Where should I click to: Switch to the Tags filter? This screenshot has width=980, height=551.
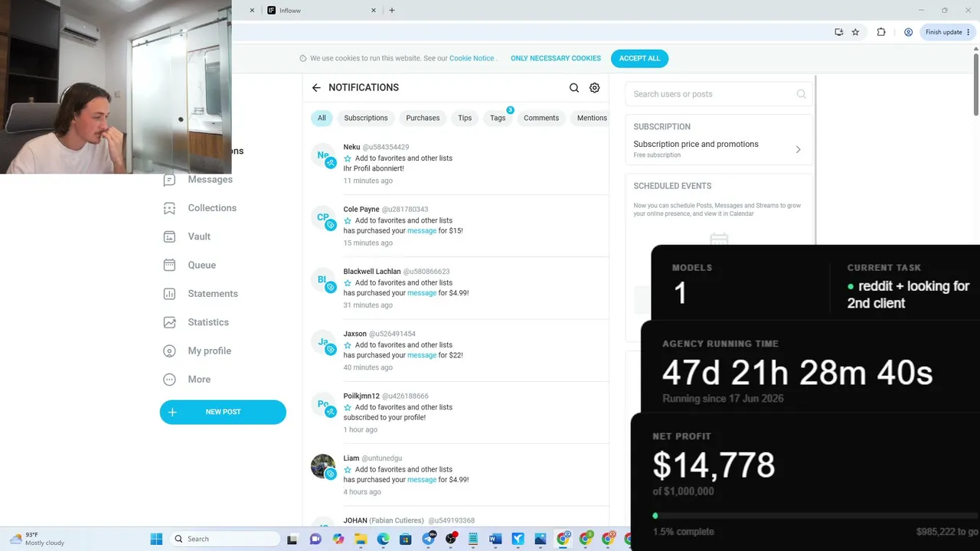pyautogui.click(x=498, y=118)
